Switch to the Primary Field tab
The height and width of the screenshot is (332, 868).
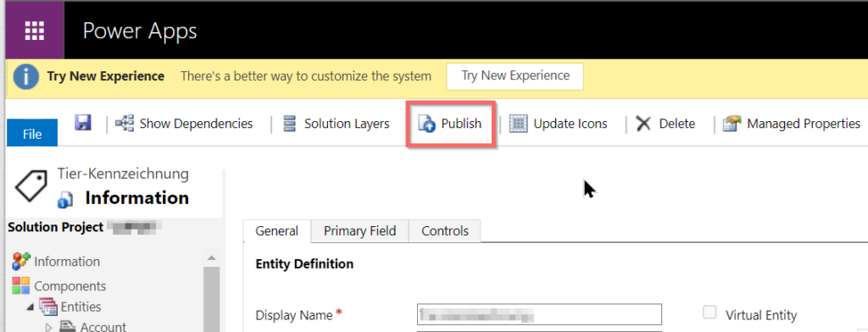point(359,230)
